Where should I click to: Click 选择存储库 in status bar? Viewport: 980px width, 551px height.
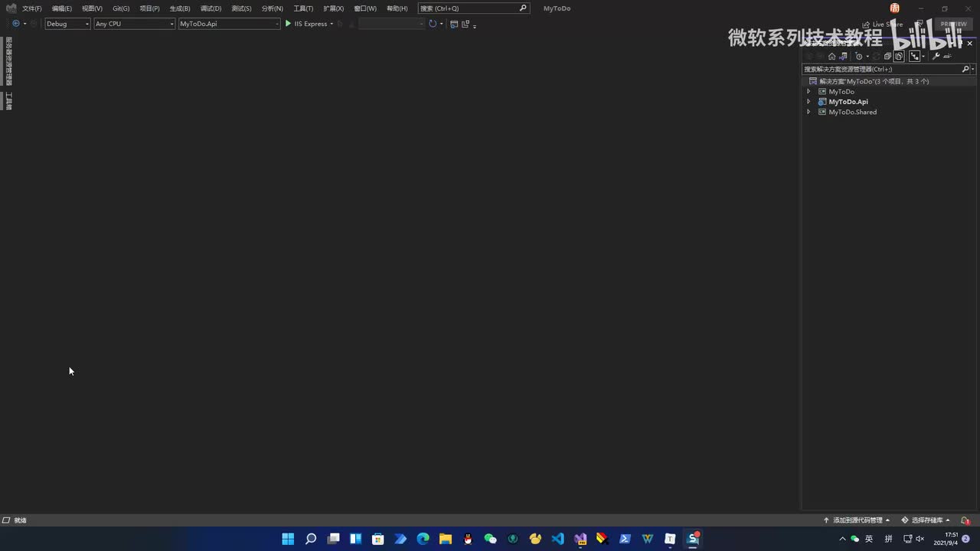click(x=926, y=520)
